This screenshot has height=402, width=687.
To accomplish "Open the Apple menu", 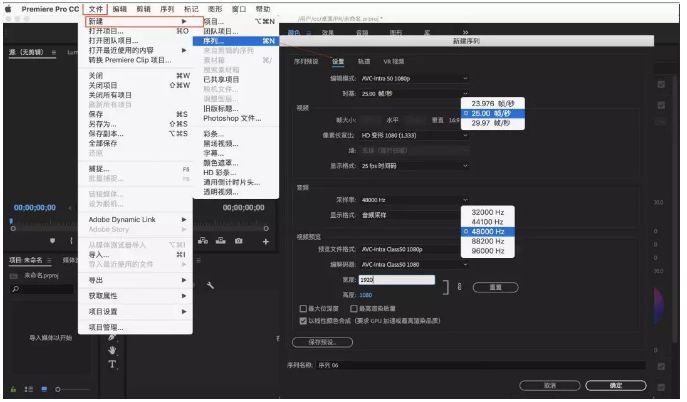I will (8, 9).
